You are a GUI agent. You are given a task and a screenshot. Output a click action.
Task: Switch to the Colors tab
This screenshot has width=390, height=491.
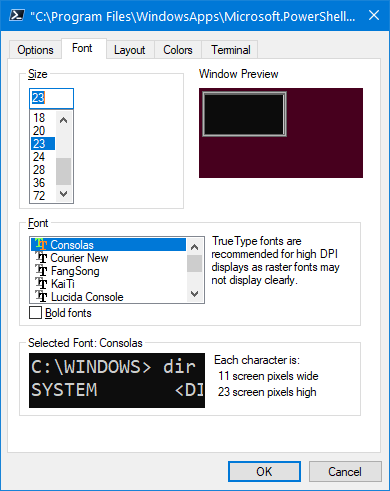pyautogui.click(x=178, y=50)
